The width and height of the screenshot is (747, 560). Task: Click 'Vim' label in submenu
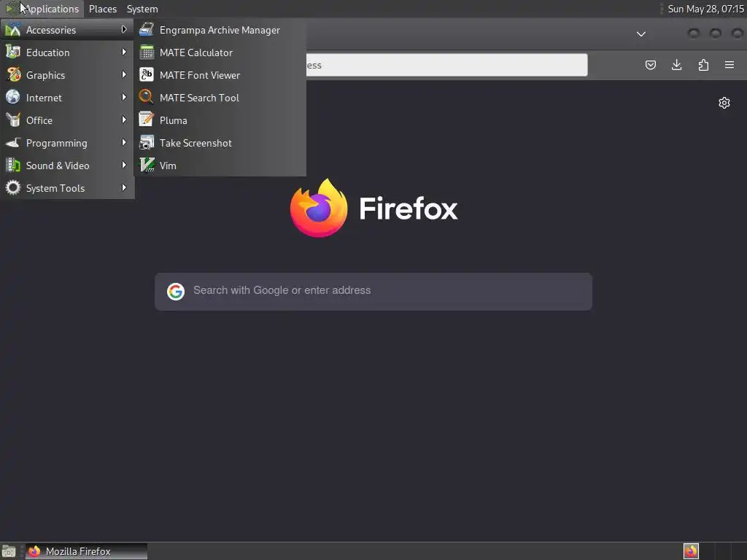[x=168, y=166]
